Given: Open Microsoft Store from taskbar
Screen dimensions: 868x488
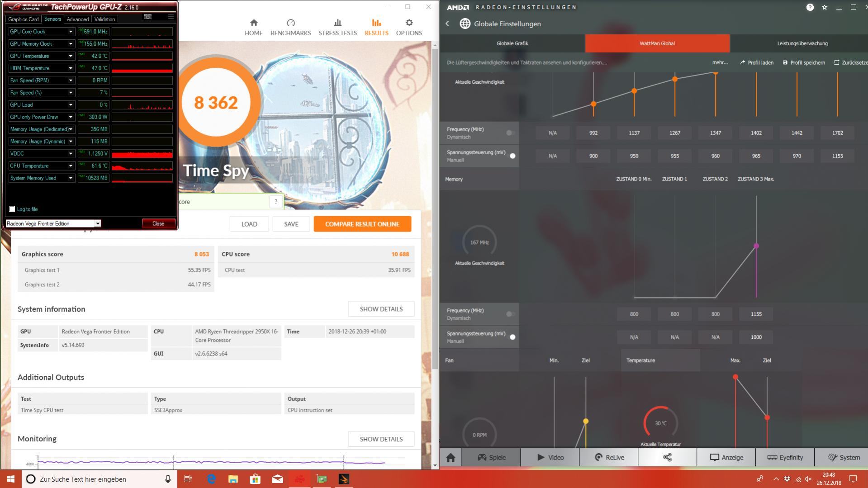Looking at the screenshot, I should coord(255,479).
